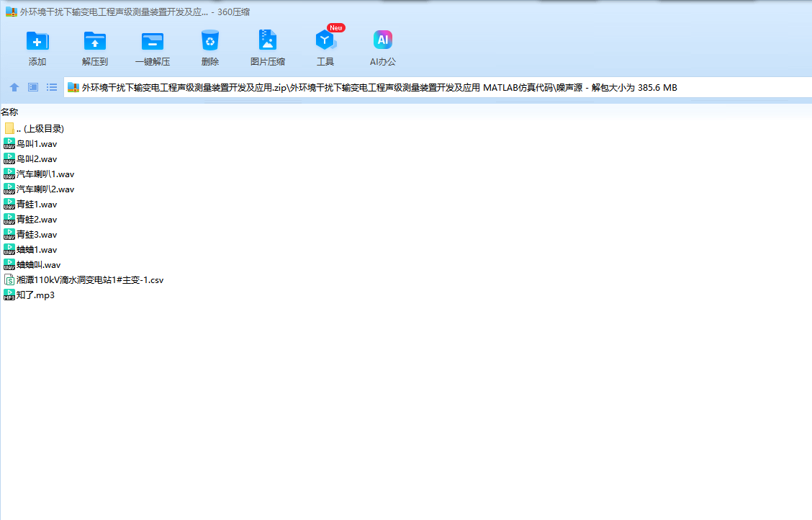Viewport: 812px width, 520px height.
Task: Click the folder icon of 上级目录
Action: (9, 128)
